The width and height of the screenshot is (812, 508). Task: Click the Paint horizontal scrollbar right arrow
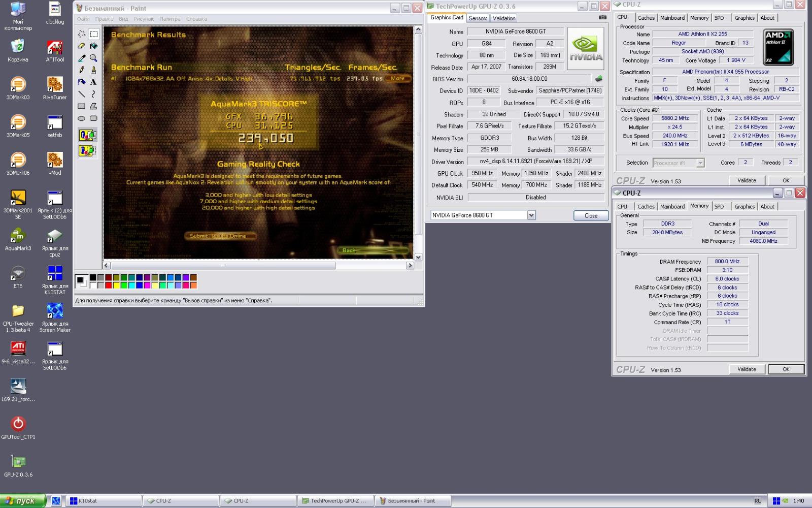[x=410, y=266]
